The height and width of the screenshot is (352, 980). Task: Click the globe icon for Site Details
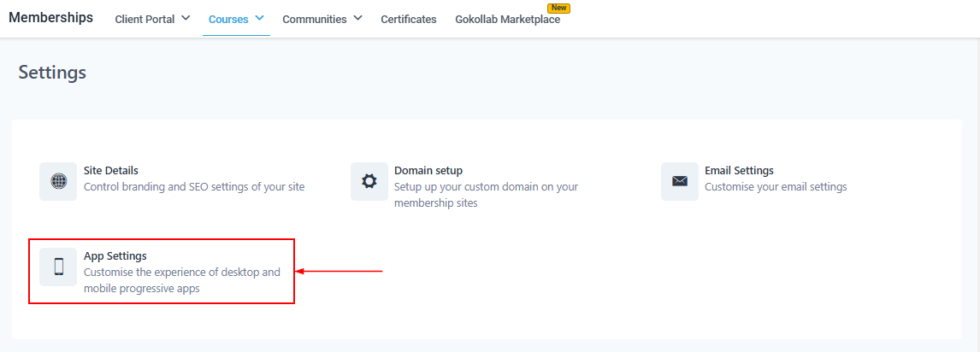(x=58, y=181)
